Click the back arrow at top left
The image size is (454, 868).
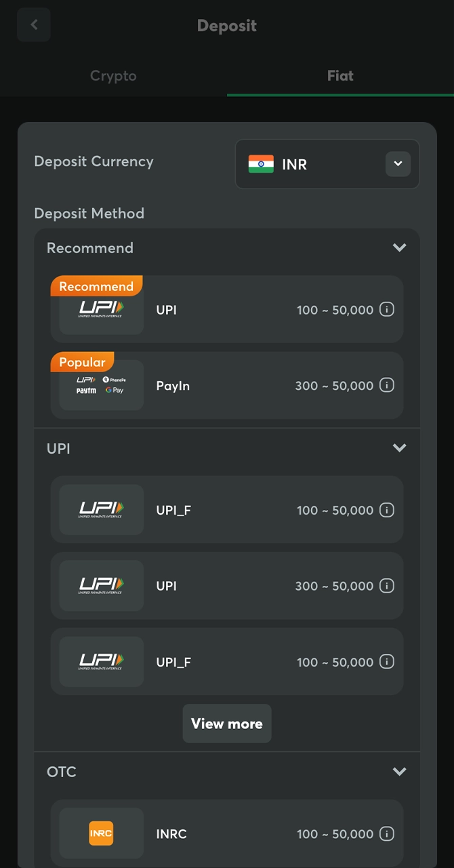pos(33,24)
